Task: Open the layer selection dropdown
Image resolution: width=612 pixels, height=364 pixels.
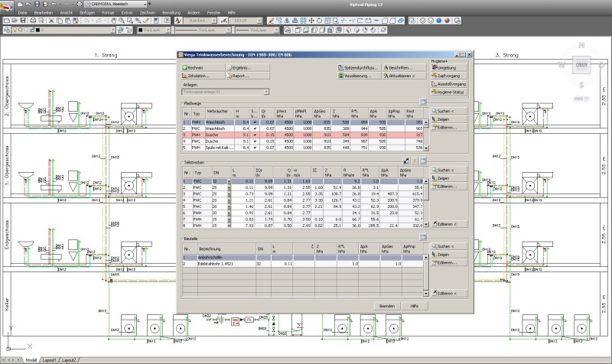Action: coord(113,30)
